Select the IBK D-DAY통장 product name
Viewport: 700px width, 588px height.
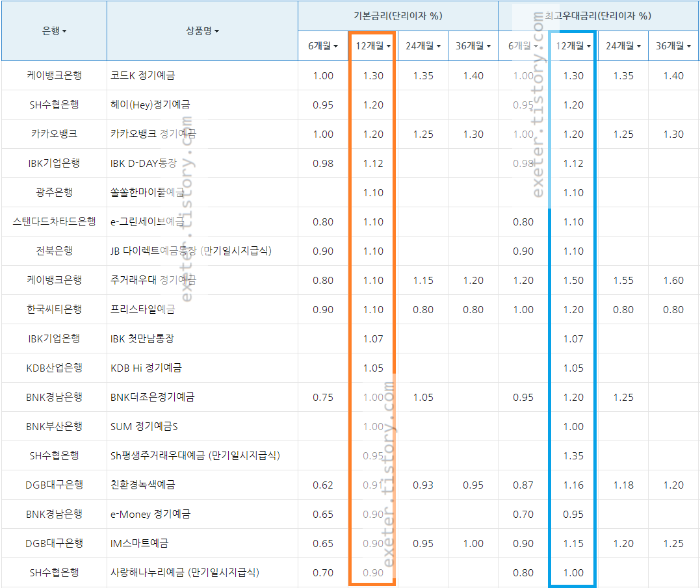click(x=143, y=163)
